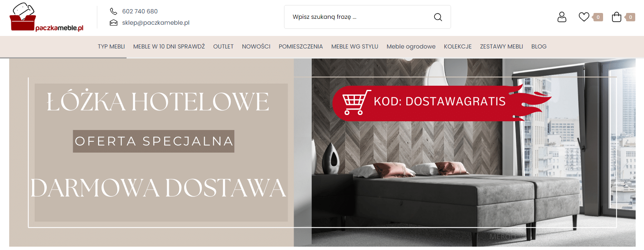Open the BLOG link
644x250 pixels.
[x=539, y=46]
